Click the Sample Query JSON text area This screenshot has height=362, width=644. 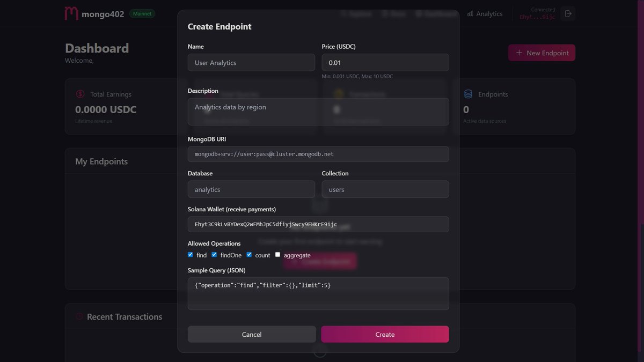coord(318,293)
